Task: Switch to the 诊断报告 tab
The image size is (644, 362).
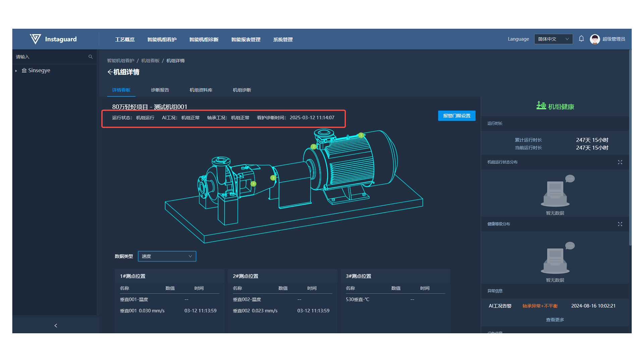Action: tap(160, 90)
